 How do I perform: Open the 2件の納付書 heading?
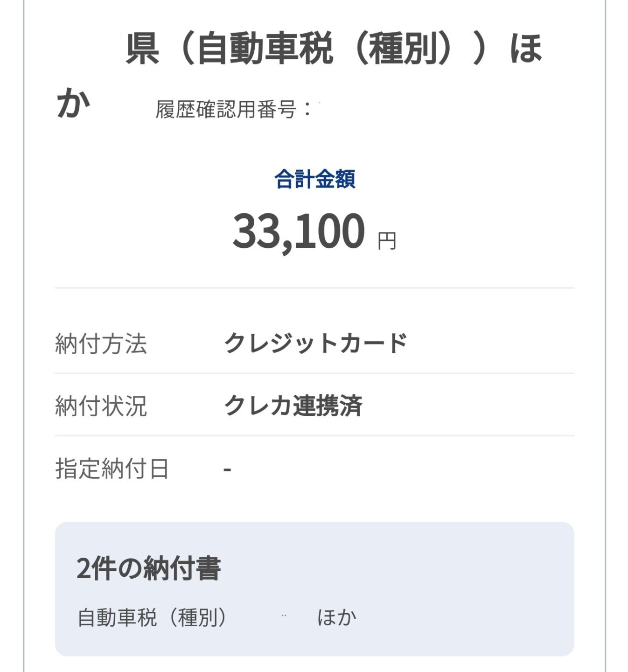(x=148, y=568)
